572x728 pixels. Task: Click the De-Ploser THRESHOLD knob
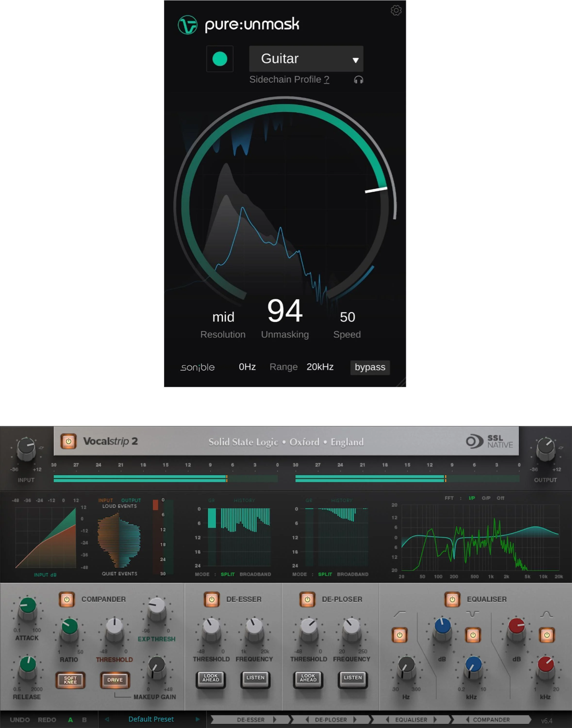pyautogui.click(x=309, y=629)
